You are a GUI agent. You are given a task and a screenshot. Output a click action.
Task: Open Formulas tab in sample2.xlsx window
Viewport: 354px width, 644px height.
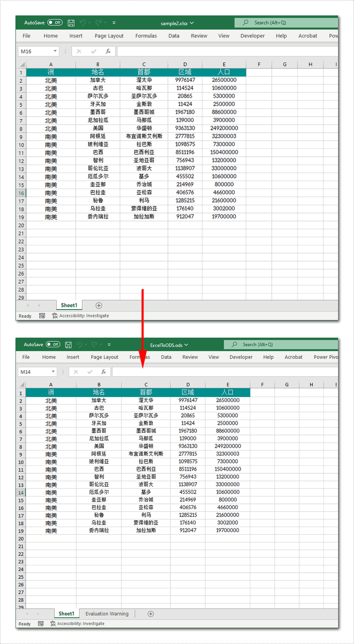point(146,36)
